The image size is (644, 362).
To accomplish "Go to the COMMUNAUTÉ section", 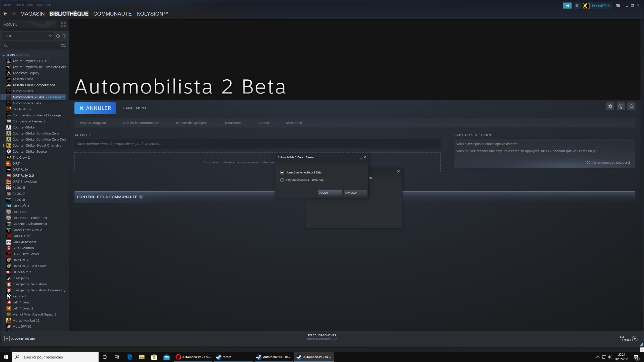I will tap(112, 14).
